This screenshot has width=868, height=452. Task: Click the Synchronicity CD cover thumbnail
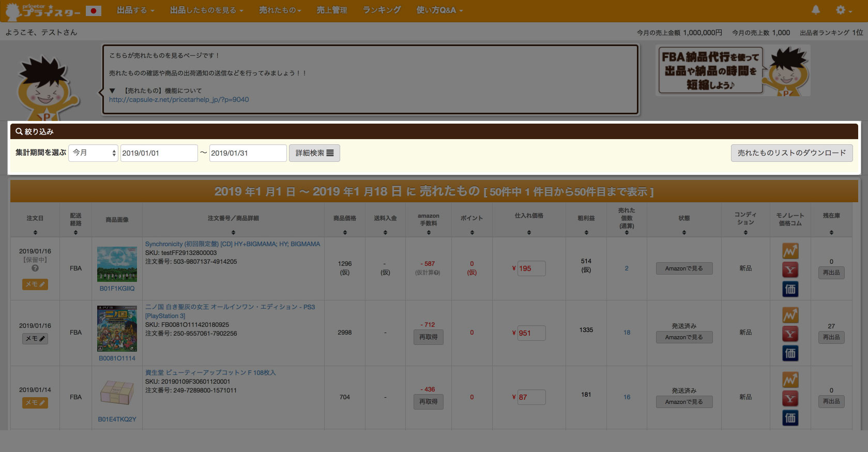pyautogui.click(x=117, y=264)
